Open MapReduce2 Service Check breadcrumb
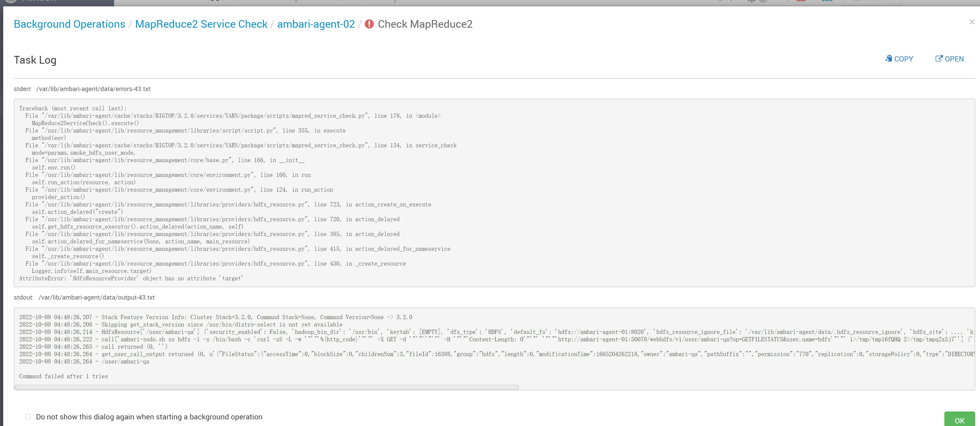The height and width of the screenshot is (426, 980). [x=201, y=24]
